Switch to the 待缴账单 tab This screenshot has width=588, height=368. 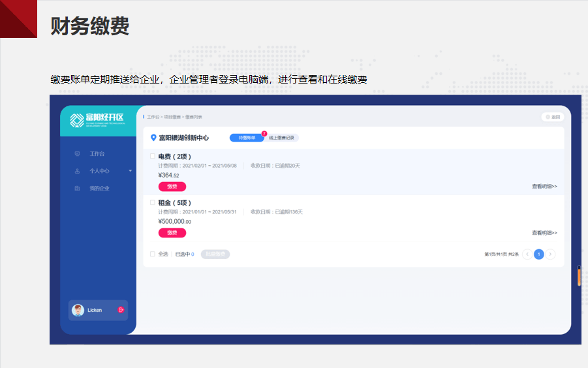tap(247, 138)
